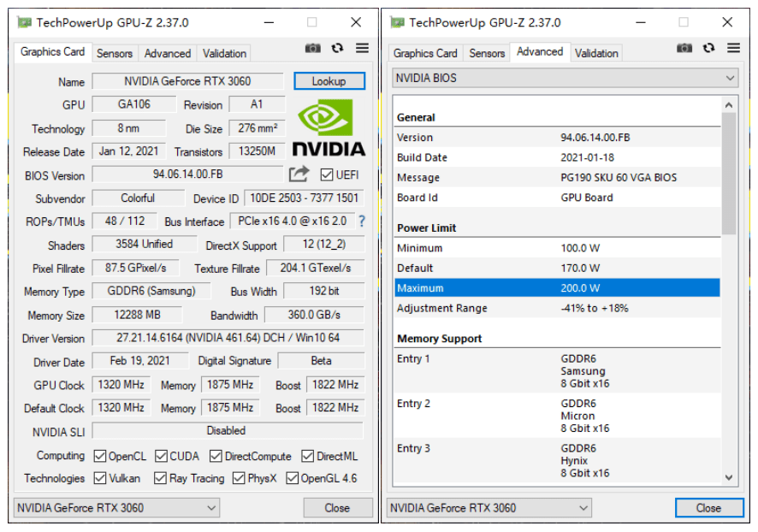Toggle the Vulkan checkbox
The image size is (758, 532).
[x=100, y=478]
